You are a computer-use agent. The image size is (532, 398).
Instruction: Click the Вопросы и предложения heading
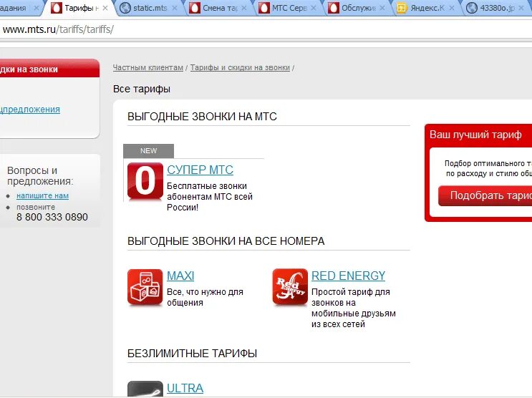(x=40, y=176)
